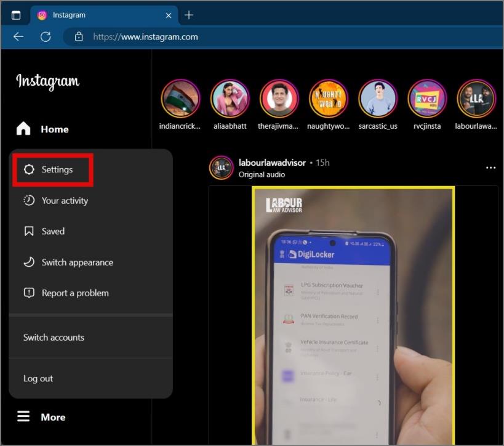The image size is (504, 446).
Task: Reload the Instagram page
Action: pyautogui.click(x=46, y=37)
